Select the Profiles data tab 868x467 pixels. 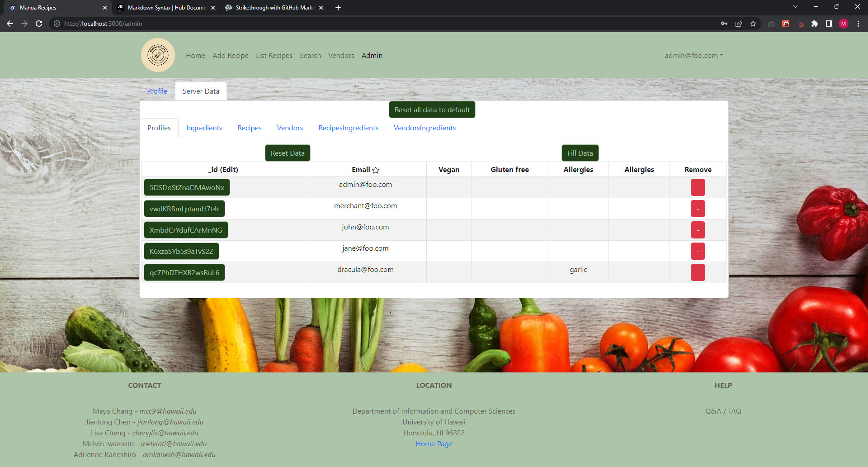tap(159, 128)
